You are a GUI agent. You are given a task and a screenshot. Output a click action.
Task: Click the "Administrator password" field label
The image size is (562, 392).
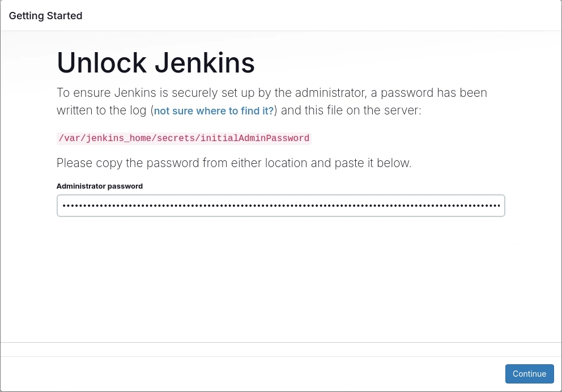coord(100,186)
